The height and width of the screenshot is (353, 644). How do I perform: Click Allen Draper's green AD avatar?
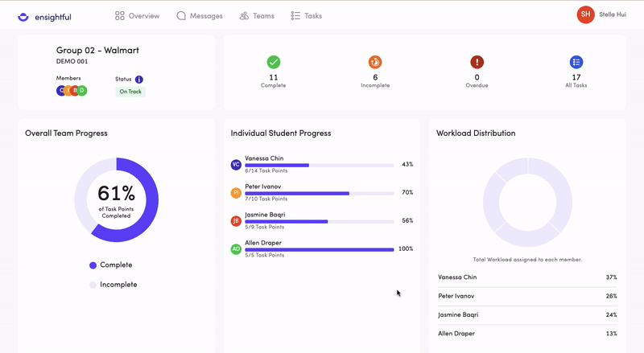point(236,249)
